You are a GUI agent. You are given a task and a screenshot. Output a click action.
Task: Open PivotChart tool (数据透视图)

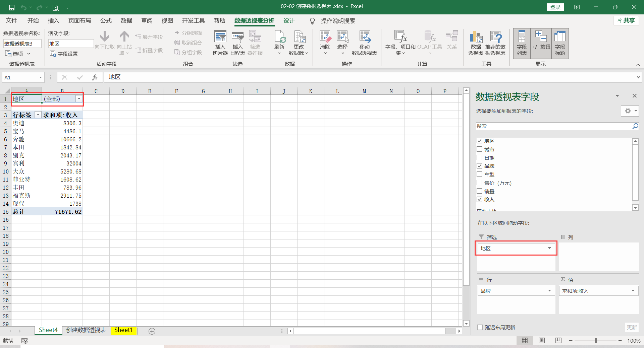(476, 43)
